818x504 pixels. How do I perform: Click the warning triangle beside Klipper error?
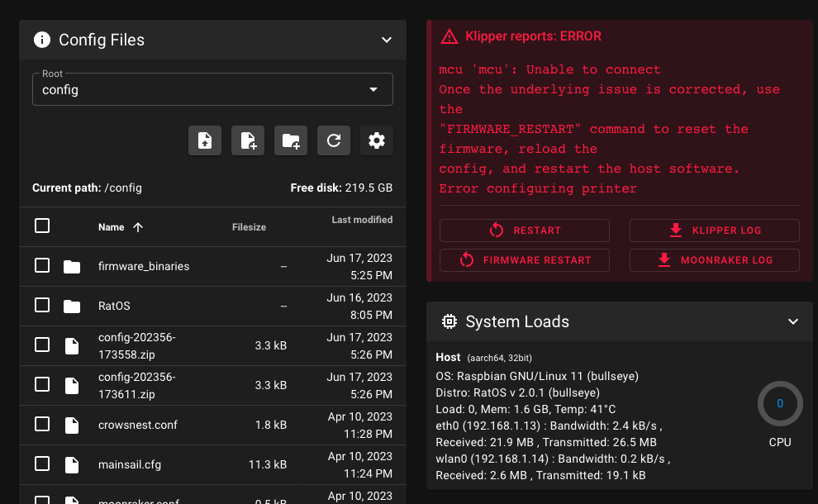pos(449,36)
